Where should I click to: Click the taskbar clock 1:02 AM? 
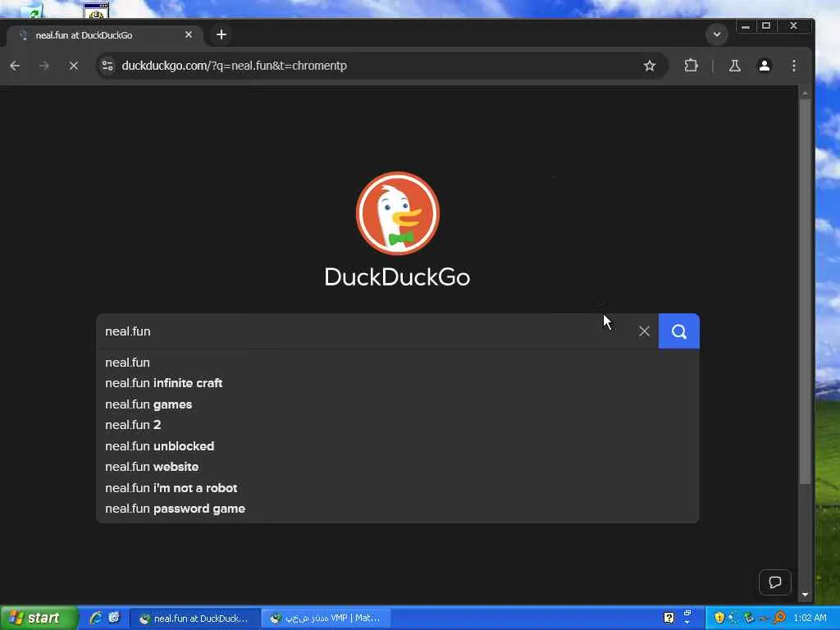click(810, 619)
